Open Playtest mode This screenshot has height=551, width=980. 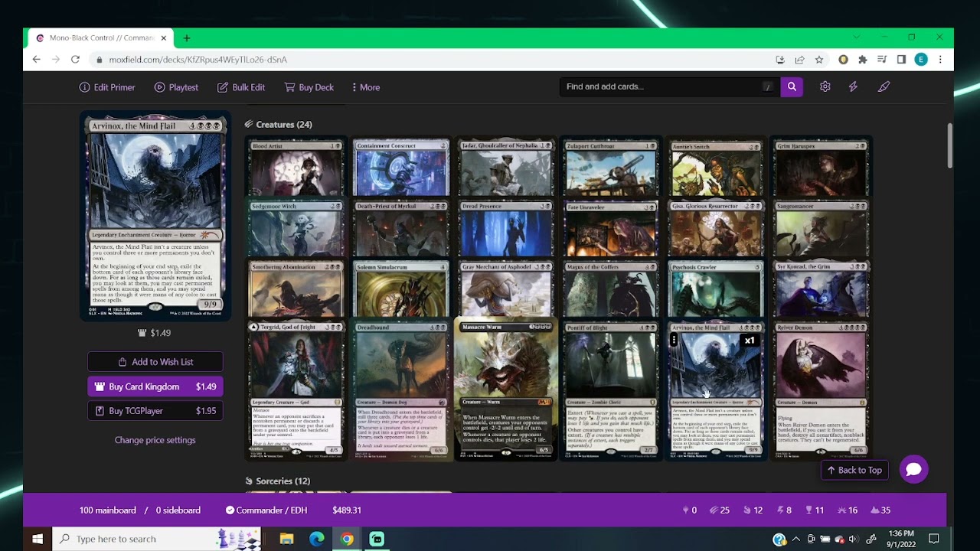176,87
